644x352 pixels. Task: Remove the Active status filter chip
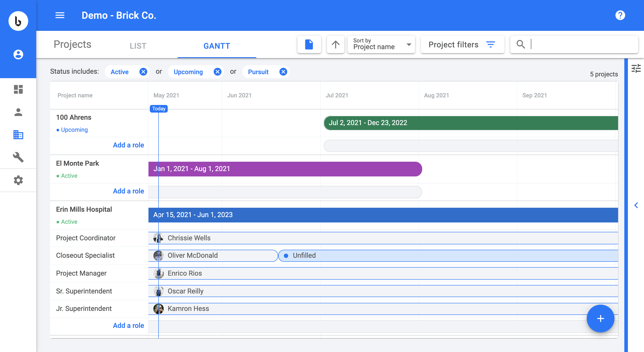(143, 72)
